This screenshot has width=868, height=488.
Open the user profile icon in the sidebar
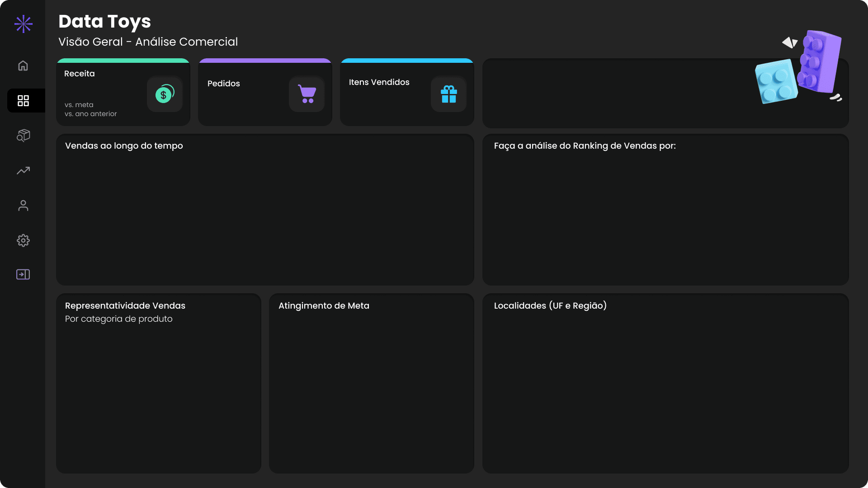pos(23,206)
